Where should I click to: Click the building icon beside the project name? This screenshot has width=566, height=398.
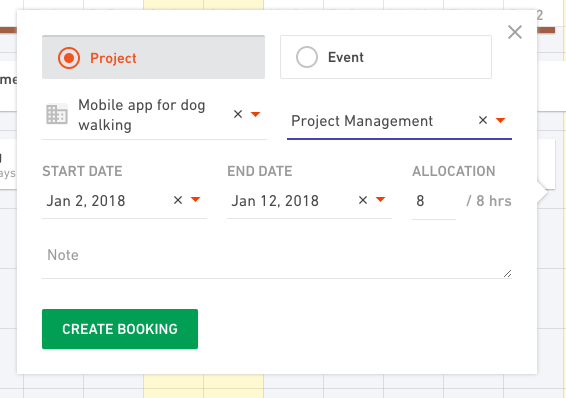[x=57, y=114]
